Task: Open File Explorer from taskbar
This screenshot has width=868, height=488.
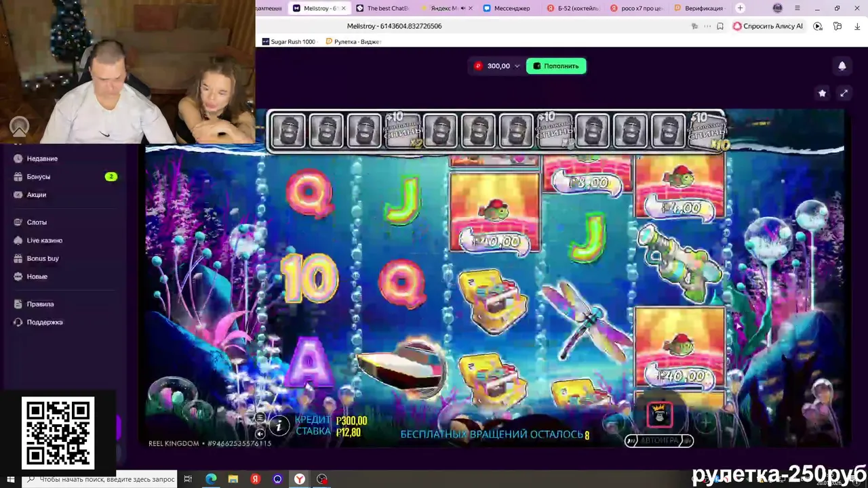Action: tap(233, 479)
